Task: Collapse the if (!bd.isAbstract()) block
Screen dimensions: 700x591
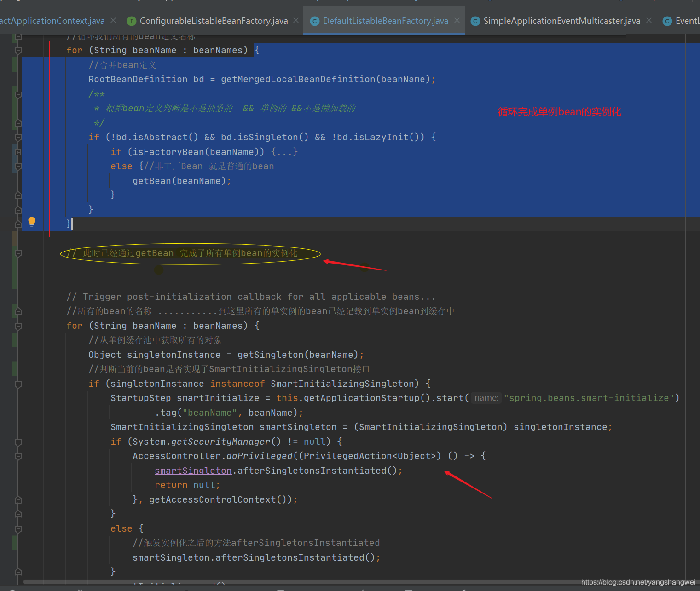Action: click(18, 138)
